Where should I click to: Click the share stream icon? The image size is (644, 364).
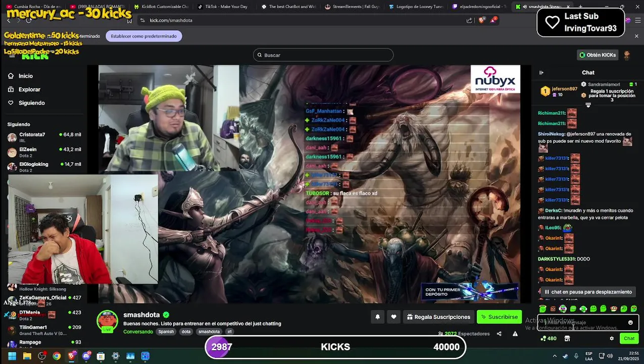click(x=499, y=334)
